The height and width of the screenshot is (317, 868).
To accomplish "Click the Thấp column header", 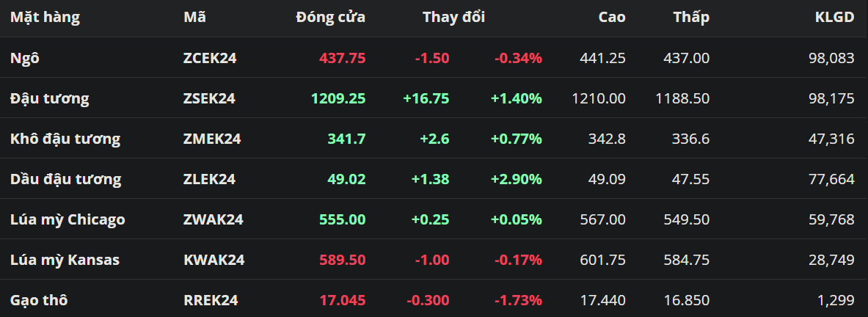I will pyautogui.click(x=691, y=17).
